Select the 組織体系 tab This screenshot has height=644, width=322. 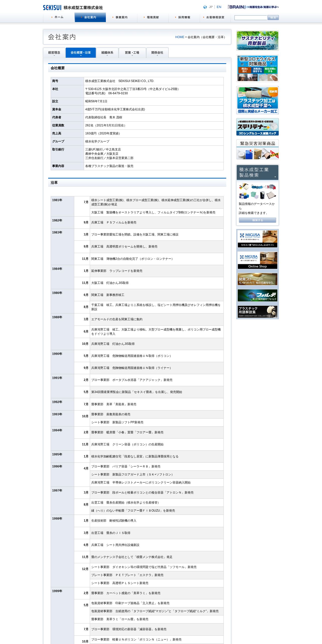[x=107, y=53]
